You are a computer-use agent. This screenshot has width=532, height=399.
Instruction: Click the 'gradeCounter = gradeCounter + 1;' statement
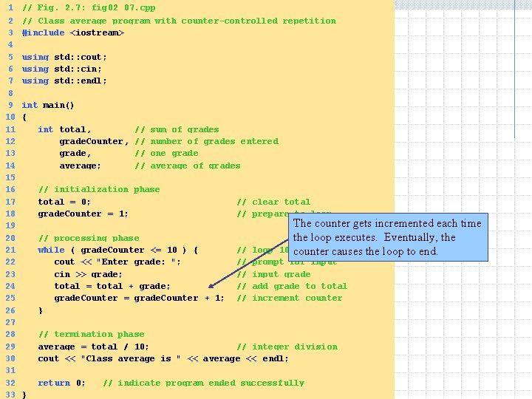139,298
